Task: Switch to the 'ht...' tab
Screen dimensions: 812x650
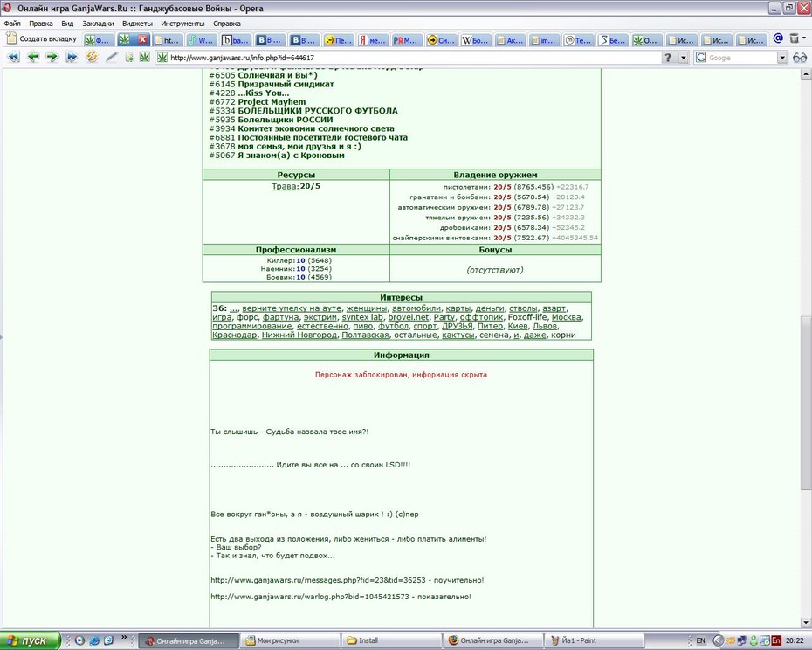Action: [168, 40]
